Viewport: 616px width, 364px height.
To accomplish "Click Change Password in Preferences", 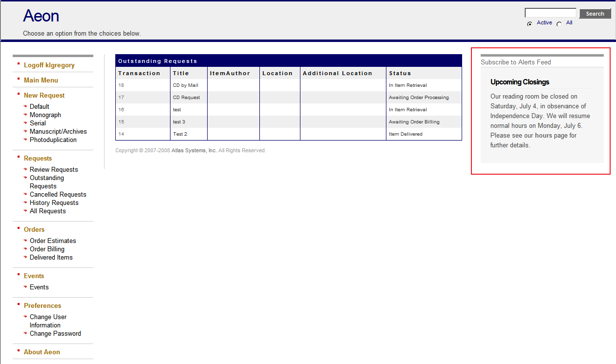I will tap(55, 333).
